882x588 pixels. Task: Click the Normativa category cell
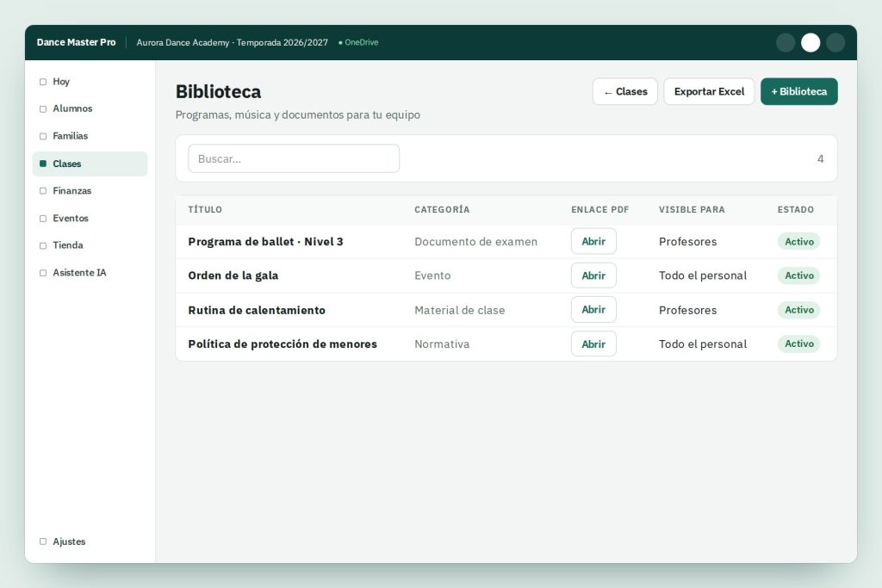[442, 344]
